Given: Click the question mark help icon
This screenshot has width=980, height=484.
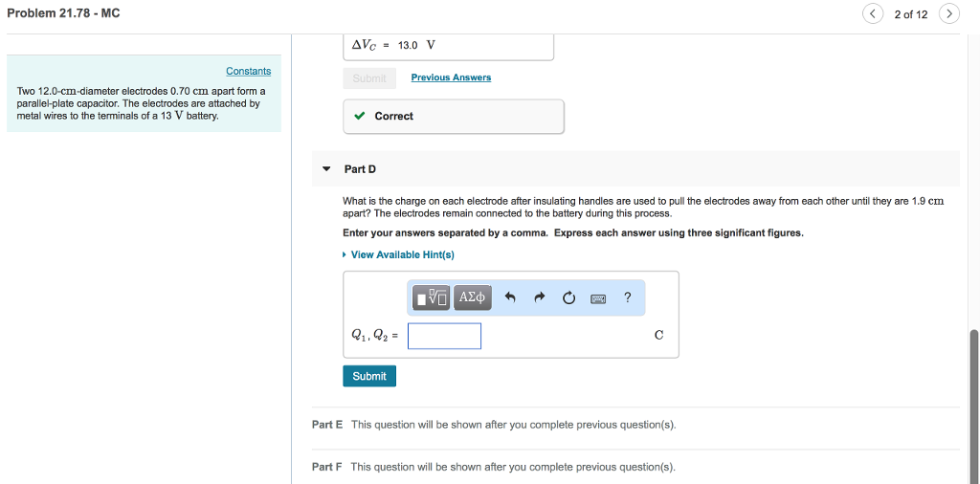Looking at the screenshot, I should (628, 297).
